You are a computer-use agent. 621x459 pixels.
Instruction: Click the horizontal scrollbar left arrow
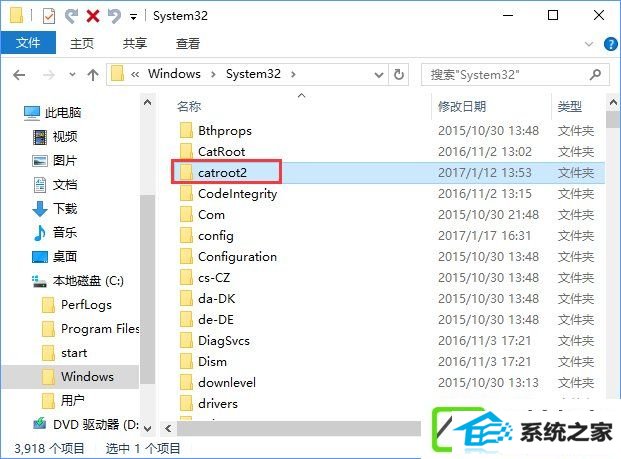169,429
